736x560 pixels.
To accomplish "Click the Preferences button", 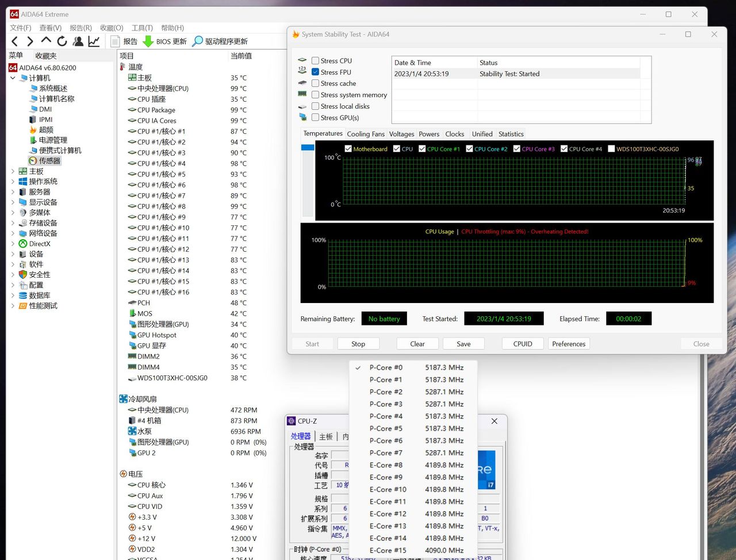I will [569, 344].
